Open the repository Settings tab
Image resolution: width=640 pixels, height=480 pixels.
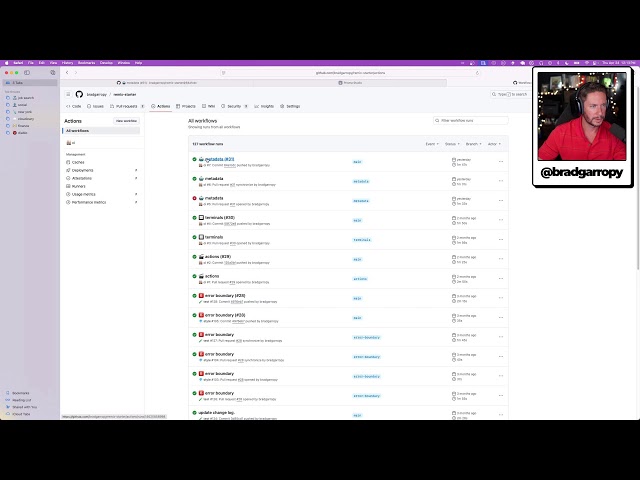(290, 106)
